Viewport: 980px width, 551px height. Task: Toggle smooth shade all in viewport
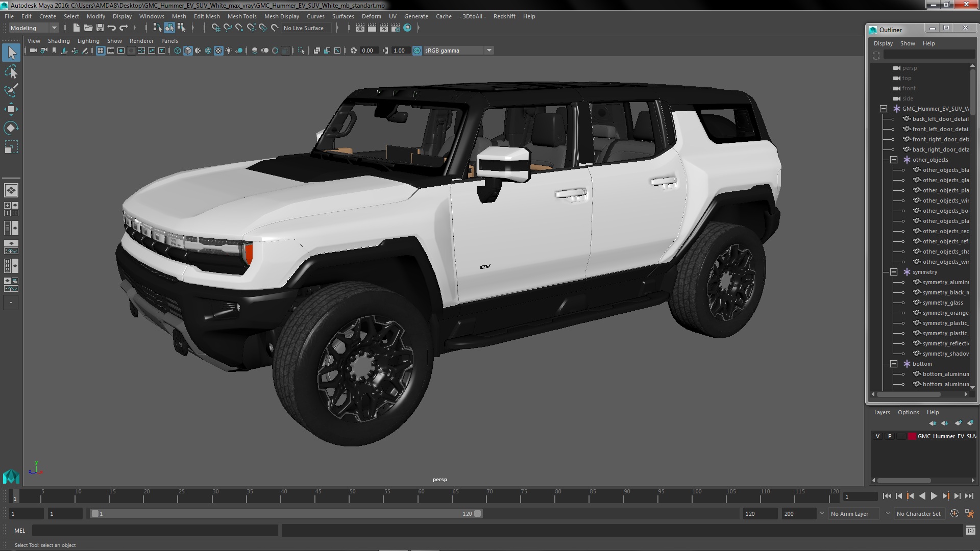188,51
